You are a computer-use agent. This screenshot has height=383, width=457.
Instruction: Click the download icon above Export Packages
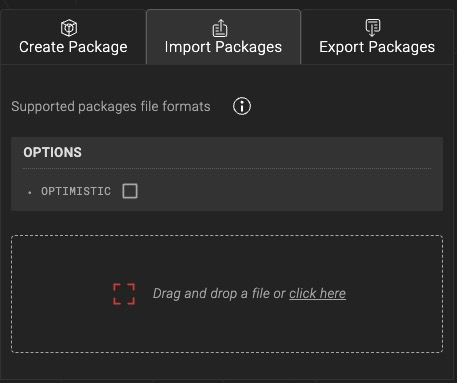pyautogui.click(x=373, y=27)
